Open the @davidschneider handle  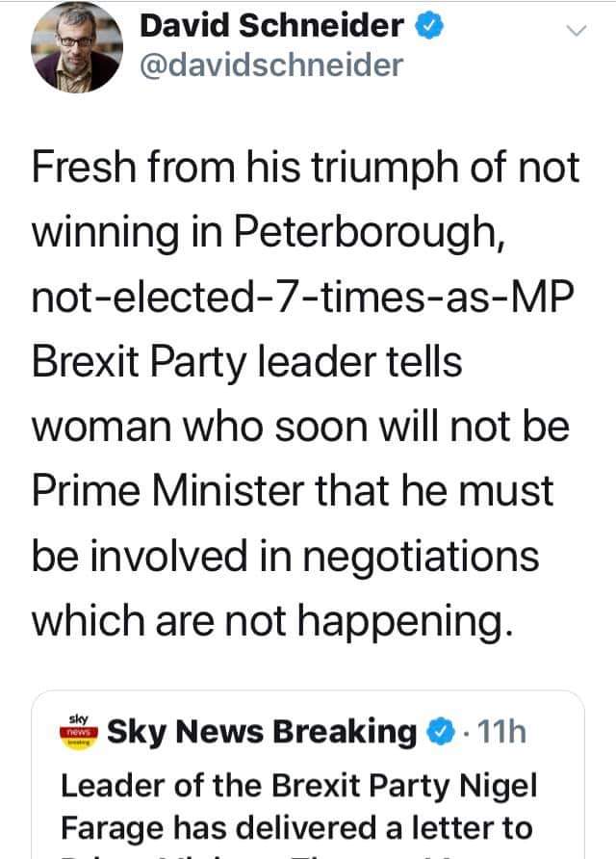(271, 65)
